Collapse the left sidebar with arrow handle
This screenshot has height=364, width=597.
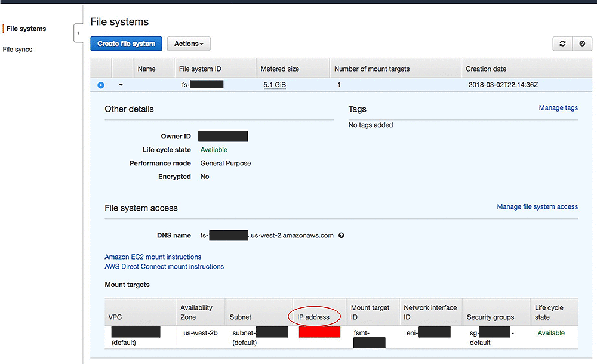pos(78,33)
